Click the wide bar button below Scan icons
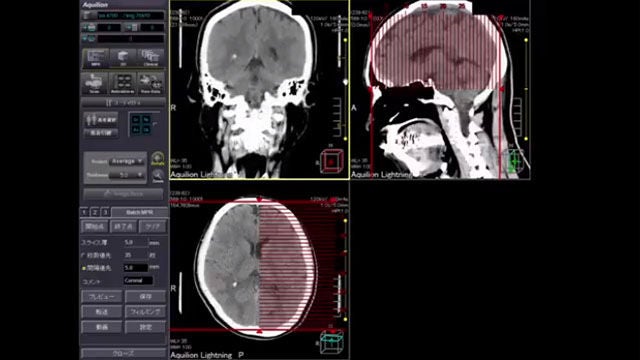The image size is (640, 360). (123, 103)
